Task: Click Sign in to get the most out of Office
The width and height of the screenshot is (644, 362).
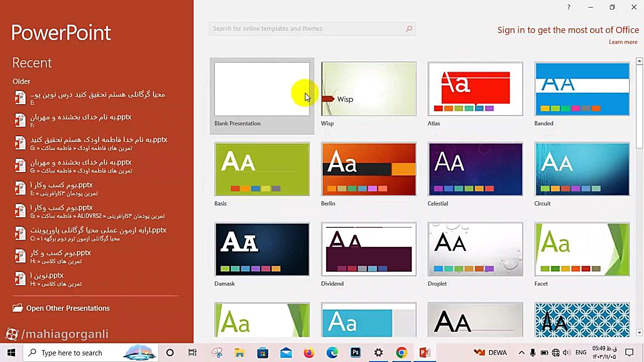Action: 568,30
